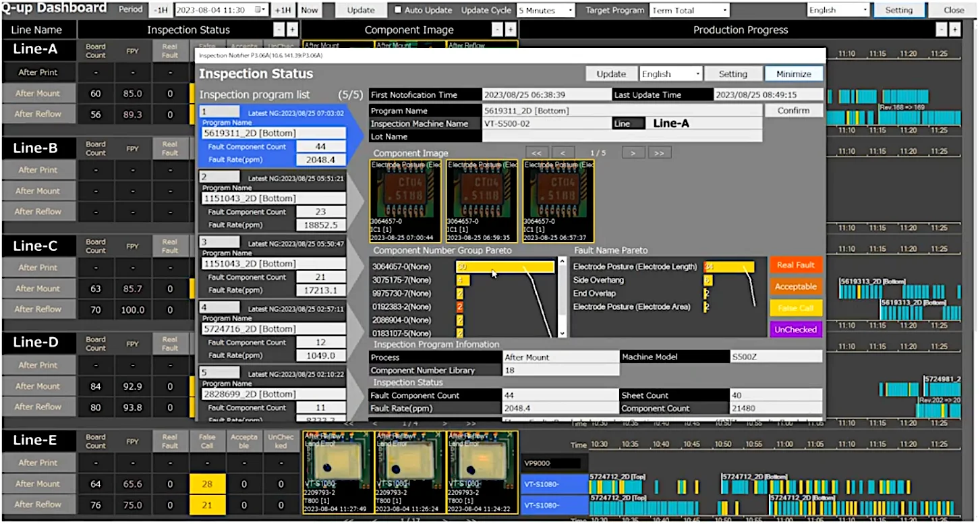
Task: Advance to the next component image page
Action: [633, 153]
